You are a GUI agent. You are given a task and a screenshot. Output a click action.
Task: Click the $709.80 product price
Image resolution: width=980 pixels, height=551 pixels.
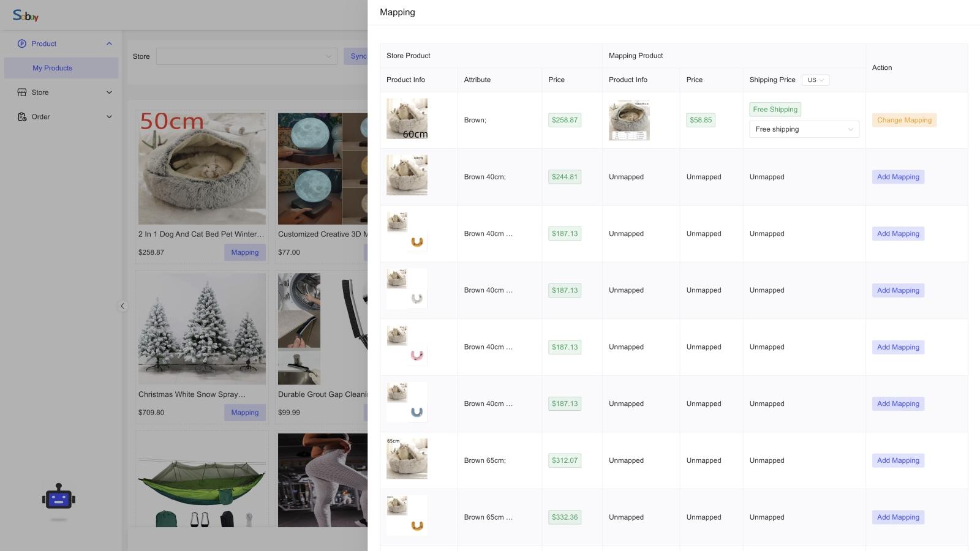click(151, 413)
